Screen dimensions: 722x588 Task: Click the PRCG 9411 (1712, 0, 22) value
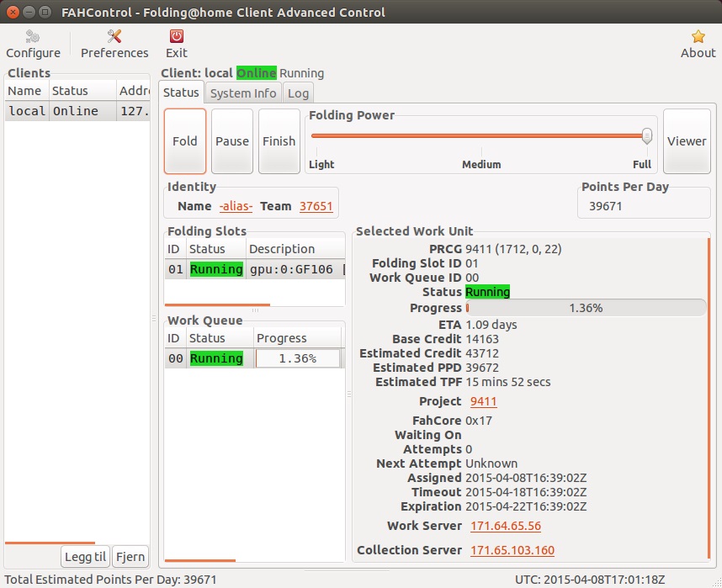click(513, 249)
